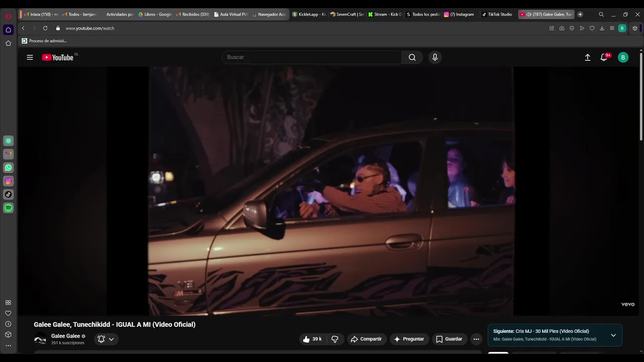
Task: Open ad blocker shield icon in address bar
Action: (x=572, y=28)
